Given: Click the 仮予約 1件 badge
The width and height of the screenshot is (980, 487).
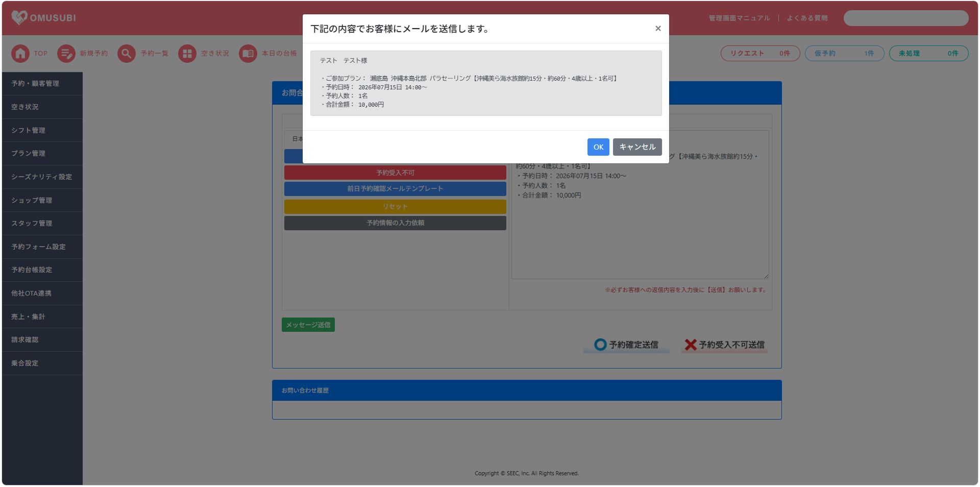Looking at the screenshot, I should click(844, 53).
